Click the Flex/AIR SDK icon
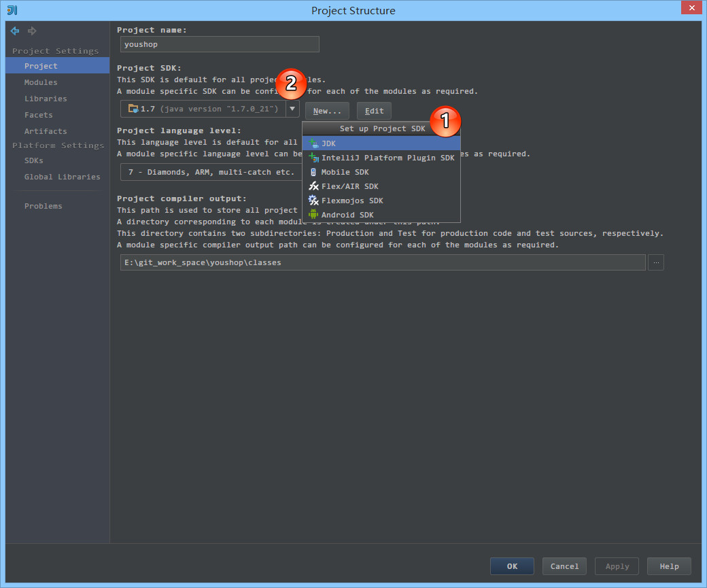Viewport: 707px width, 588px height. 313,186
